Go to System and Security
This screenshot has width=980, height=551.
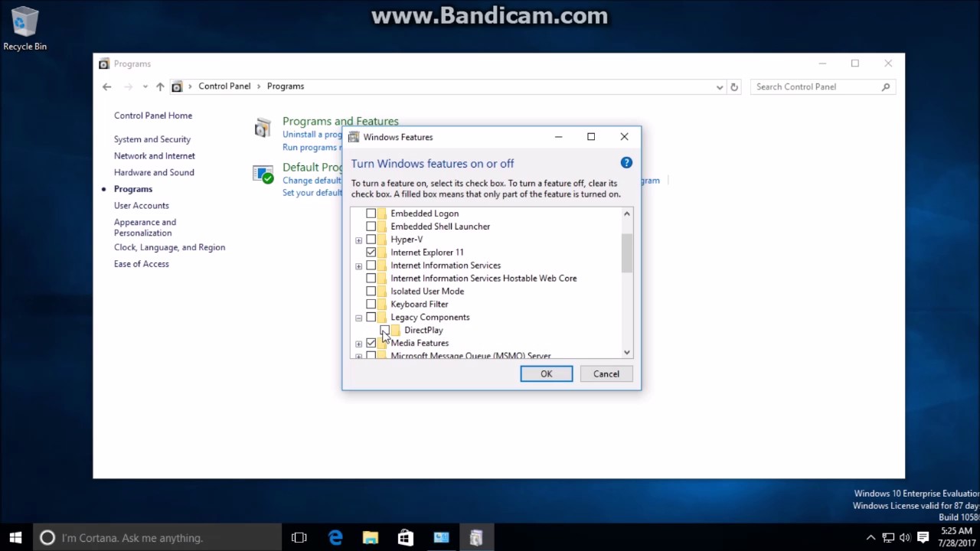[x=152, y=139]
